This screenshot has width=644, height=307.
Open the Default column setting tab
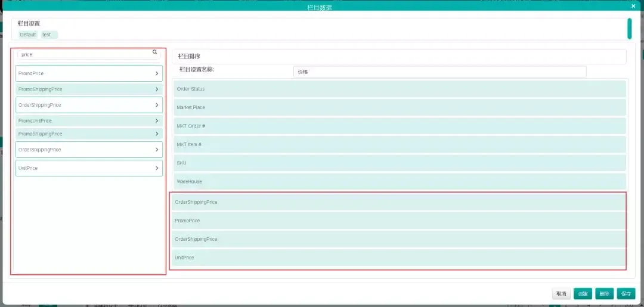[x=28, y=35]
